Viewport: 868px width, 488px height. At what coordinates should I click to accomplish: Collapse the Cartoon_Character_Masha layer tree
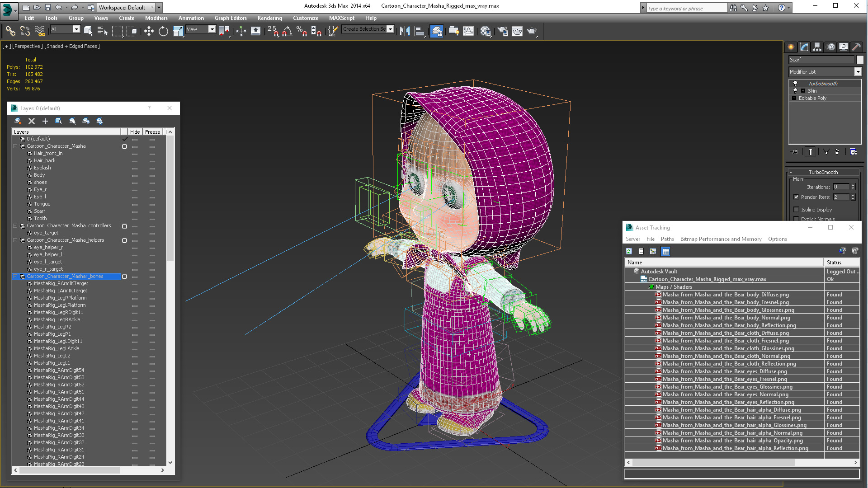pyautogui.click(x=15, y=146)
